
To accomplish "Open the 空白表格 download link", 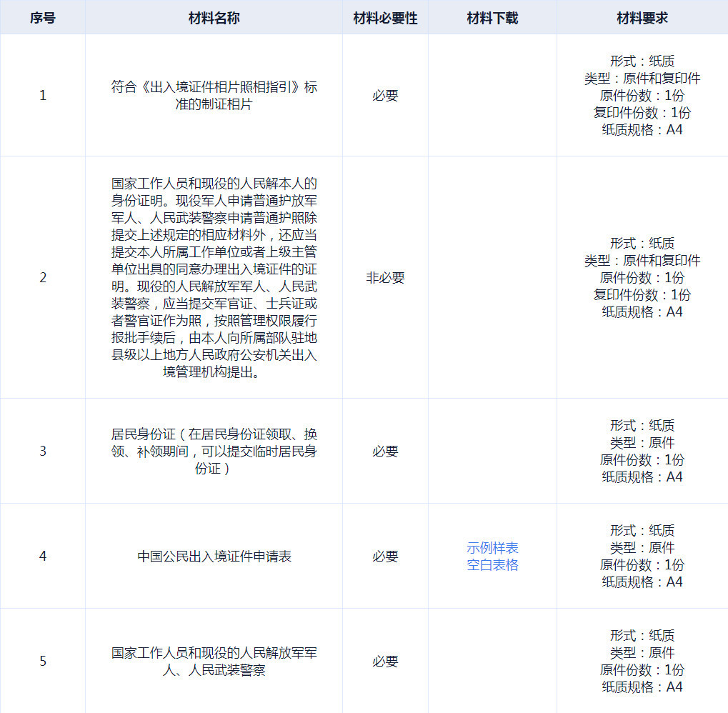I will coord(492,565).
